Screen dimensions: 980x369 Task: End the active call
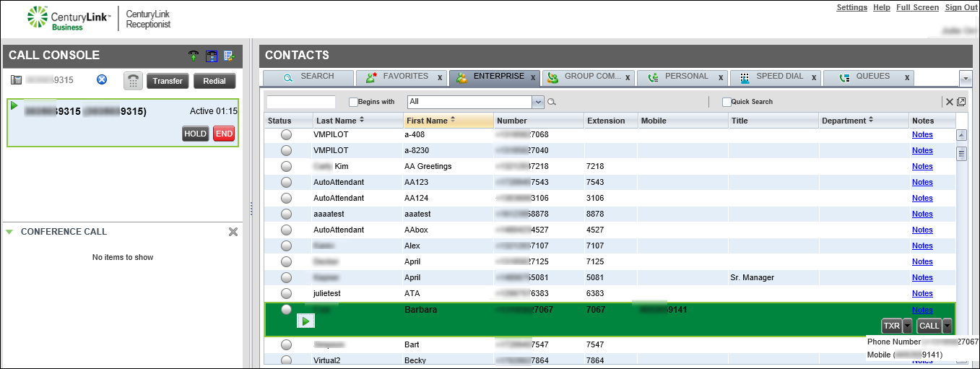(224, 134)
